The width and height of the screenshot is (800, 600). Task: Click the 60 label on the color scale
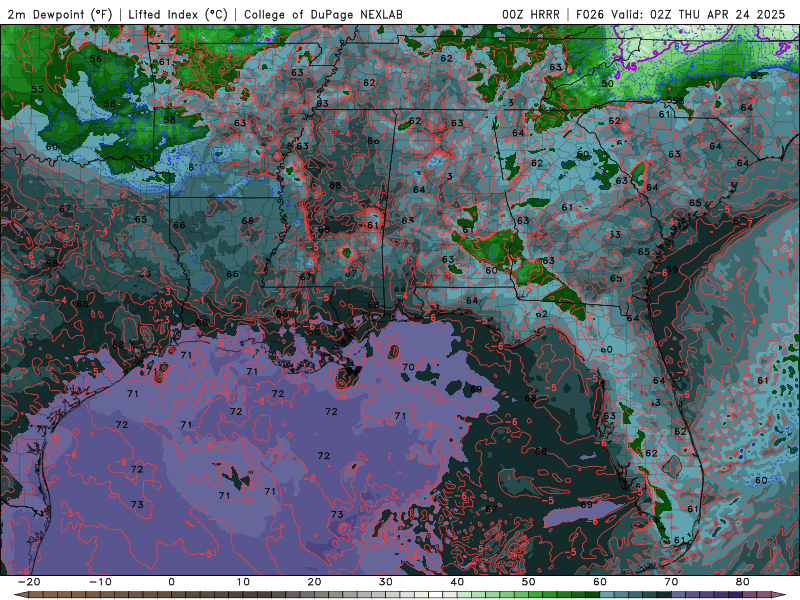pyautogui.click(x=600, y=582)
